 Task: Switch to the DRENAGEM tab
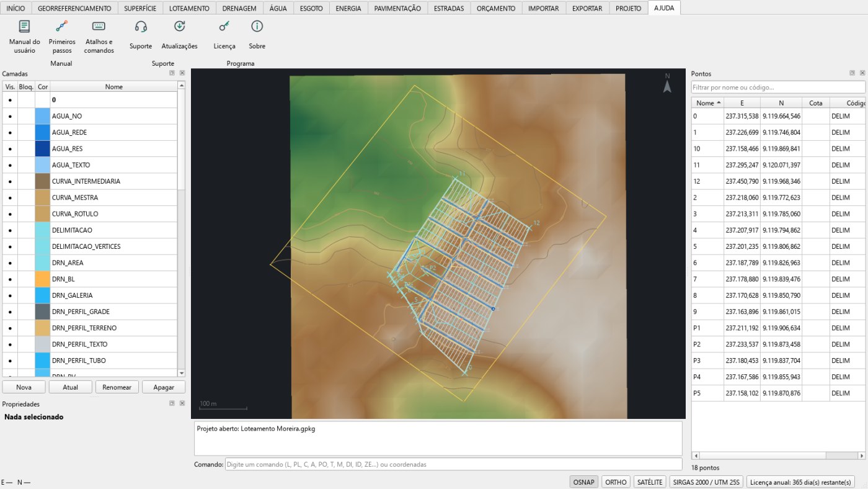point(240,8)
